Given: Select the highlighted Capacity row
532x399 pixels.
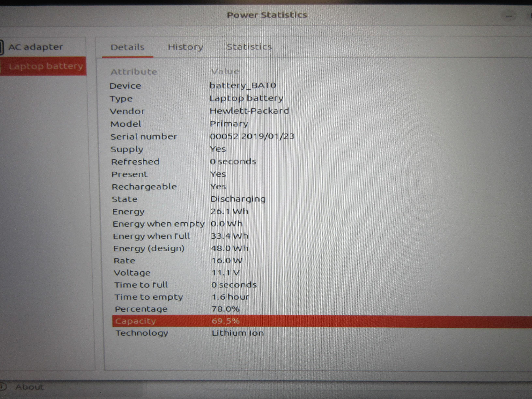Looking at the screenshot, I should [322, 321].
